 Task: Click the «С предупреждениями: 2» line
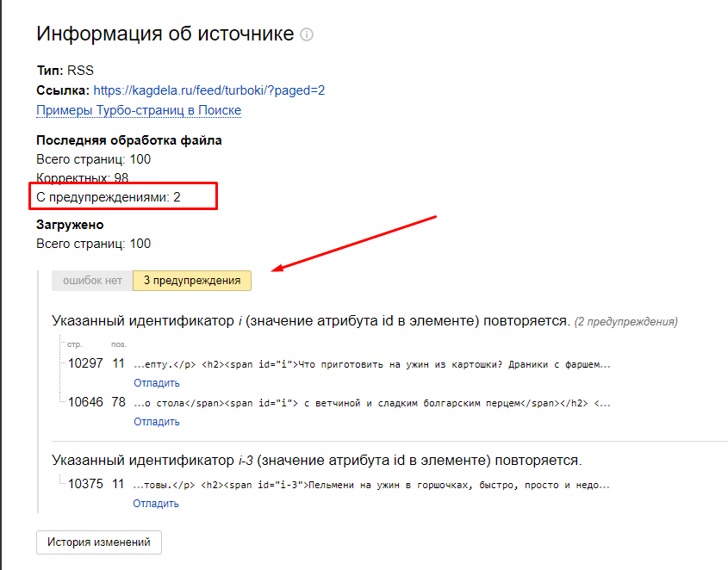click(109, 197)
